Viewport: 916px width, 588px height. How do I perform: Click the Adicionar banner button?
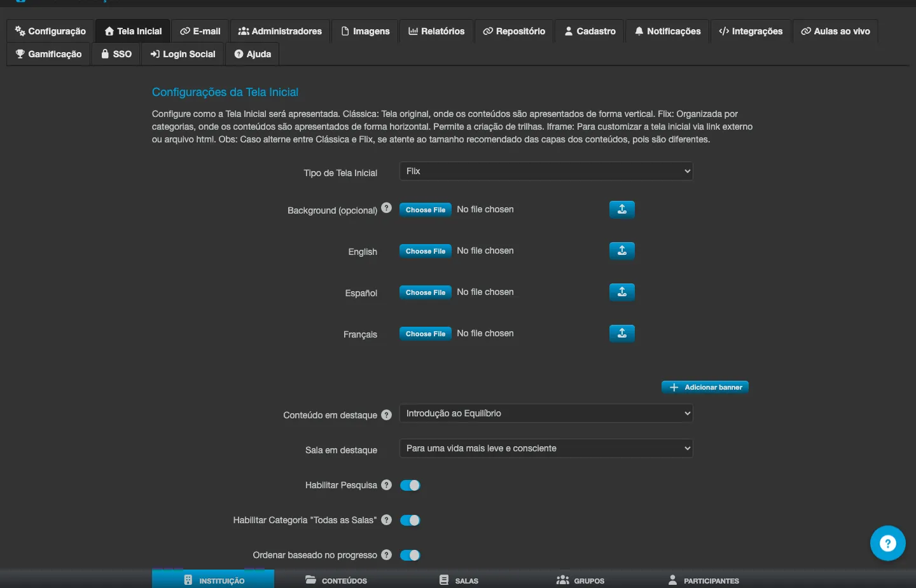[705, 387]
